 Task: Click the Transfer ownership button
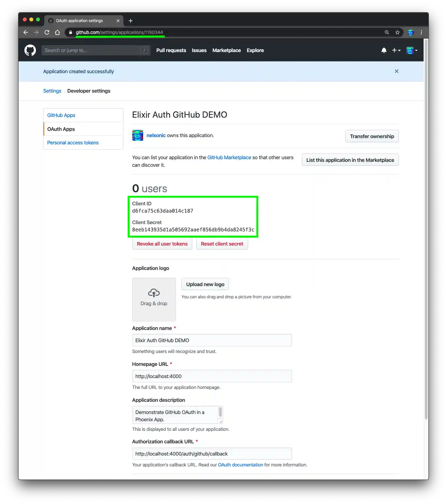(x=372, y=136)
